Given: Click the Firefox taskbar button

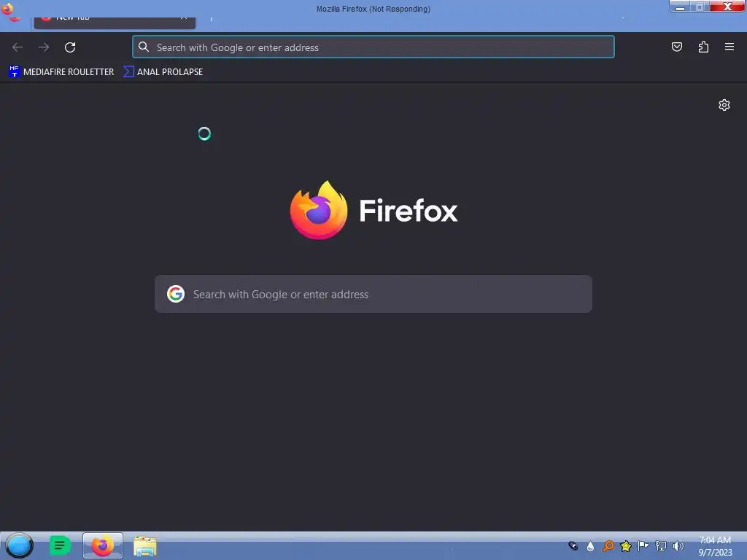Looking at the screenshot, I should coord(103,545).
